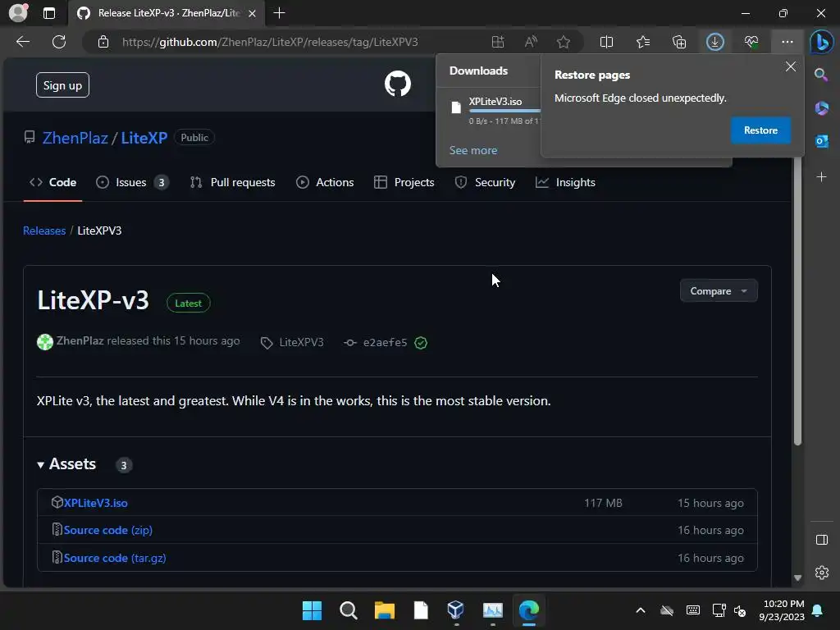Show hidden tray icons chevron
Image resolution: width=840 pixels, height=630 pixels.
[x=640, y=610]
